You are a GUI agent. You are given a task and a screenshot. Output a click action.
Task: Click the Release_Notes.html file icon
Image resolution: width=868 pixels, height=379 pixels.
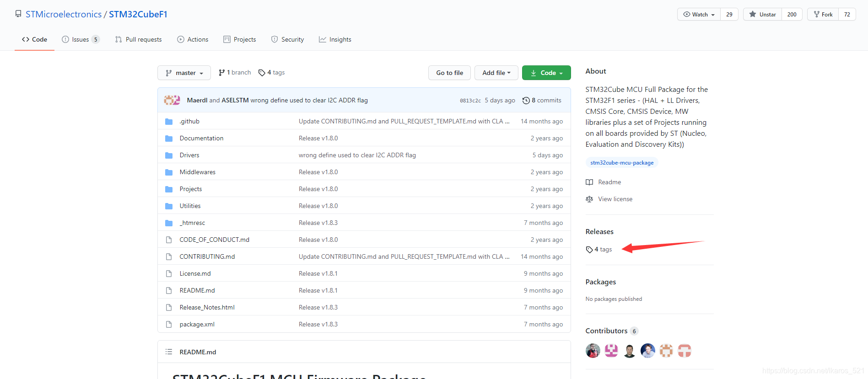point(169,308)
